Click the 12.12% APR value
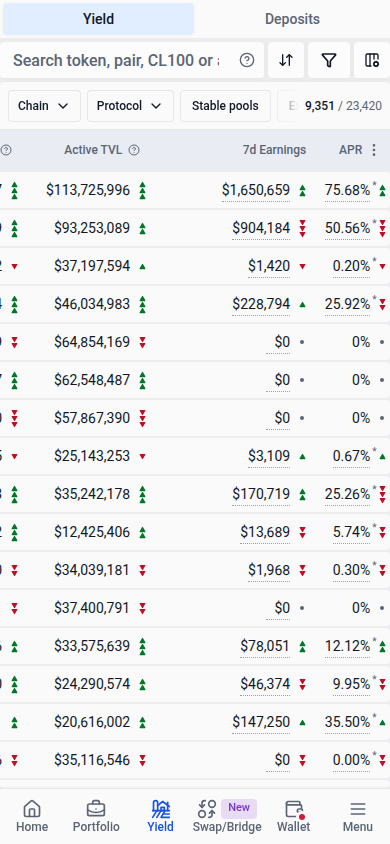 348,646
